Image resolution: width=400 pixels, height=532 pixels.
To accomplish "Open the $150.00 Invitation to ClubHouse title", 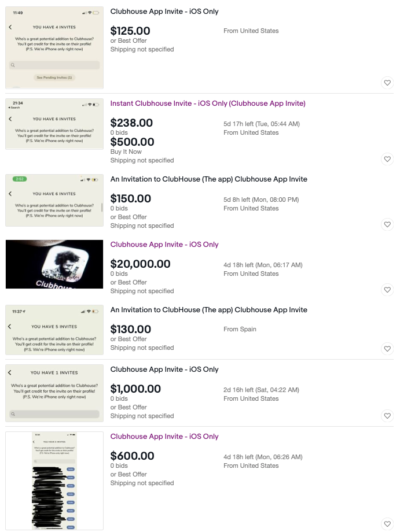I will click(208, 179).
